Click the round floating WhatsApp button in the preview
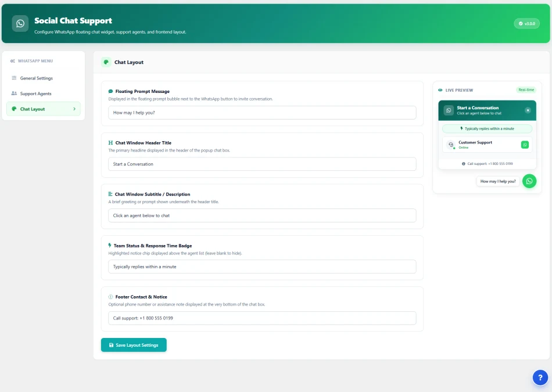This screenshot has height=392, width=552. tap(529, 181)
